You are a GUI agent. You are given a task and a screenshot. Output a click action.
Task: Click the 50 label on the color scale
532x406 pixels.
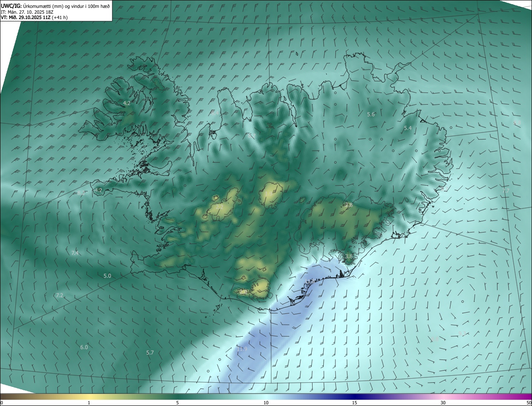pos(529,403)
